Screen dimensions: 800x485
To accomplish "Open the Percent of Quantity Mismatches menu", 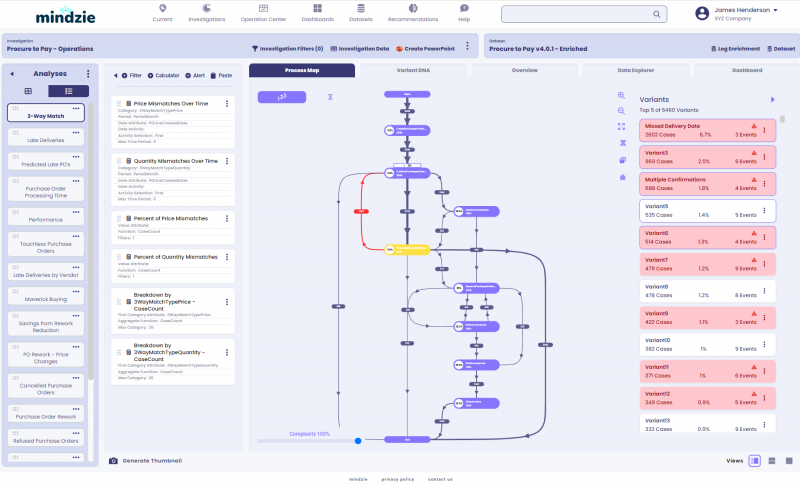I will [x=227, y=257].
